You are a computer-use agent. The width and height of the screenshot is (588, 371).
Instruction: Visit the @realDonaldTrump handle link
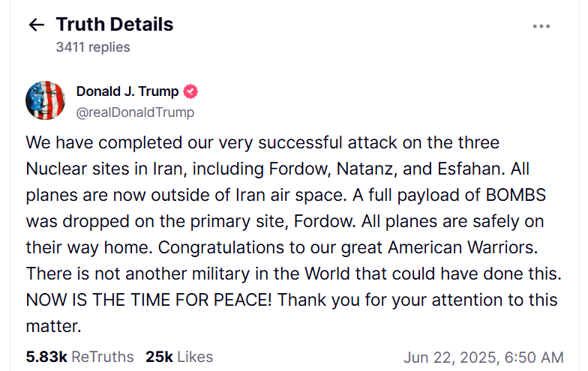[135, 112]
